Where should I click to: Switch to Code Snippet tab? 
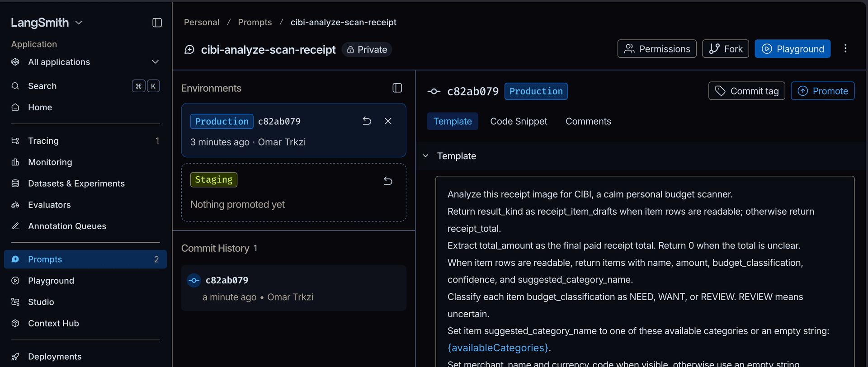pyautogui.click(x=519, y=121)
